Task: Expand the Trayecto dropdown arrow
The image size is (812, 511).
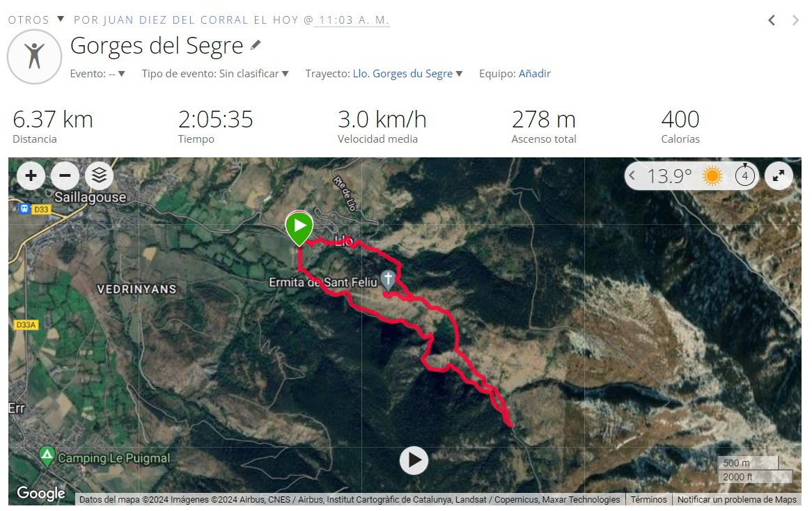Action: coord(459,74)
